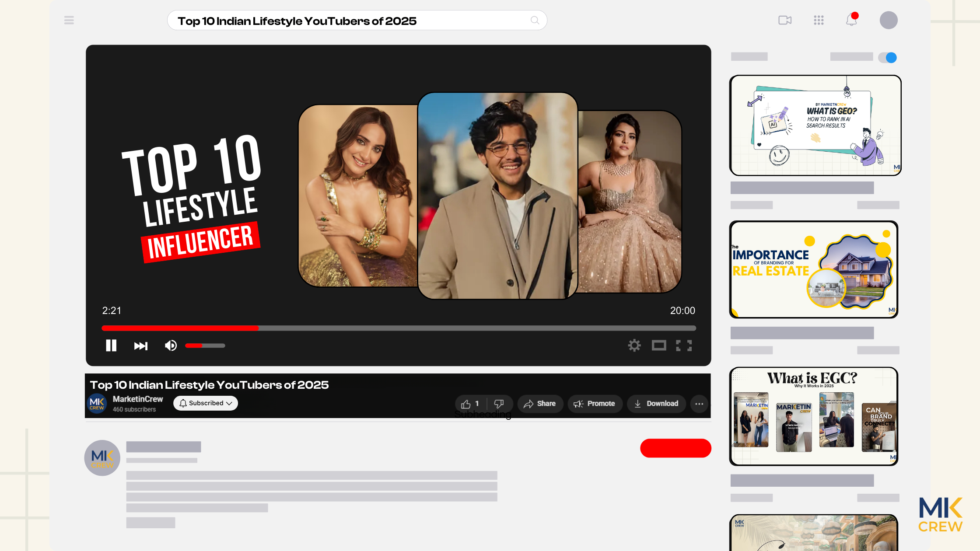Click MK Crew avatar beside Subscribed
The height and width of the screenshot is (551, 980).
tap(97, 403)
